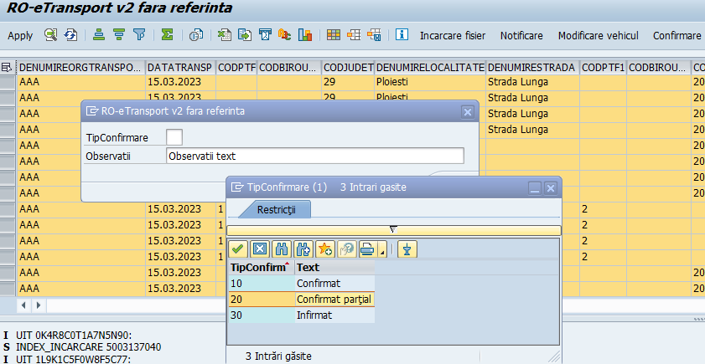705x364 pixels.
Task: Click the mail recipient icon in toolbar
Action: point(265,35)
